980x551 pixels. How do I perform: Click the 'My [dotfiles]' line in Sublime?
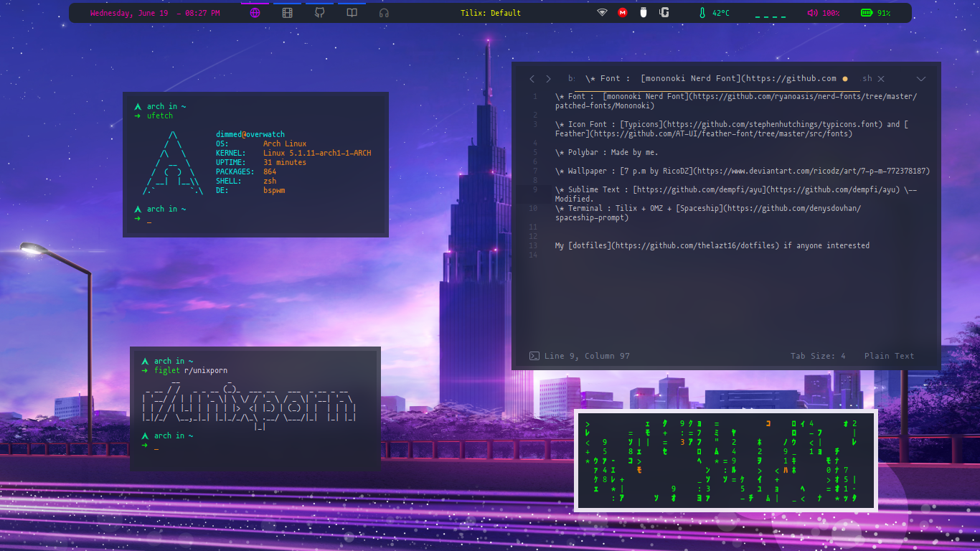712,245
